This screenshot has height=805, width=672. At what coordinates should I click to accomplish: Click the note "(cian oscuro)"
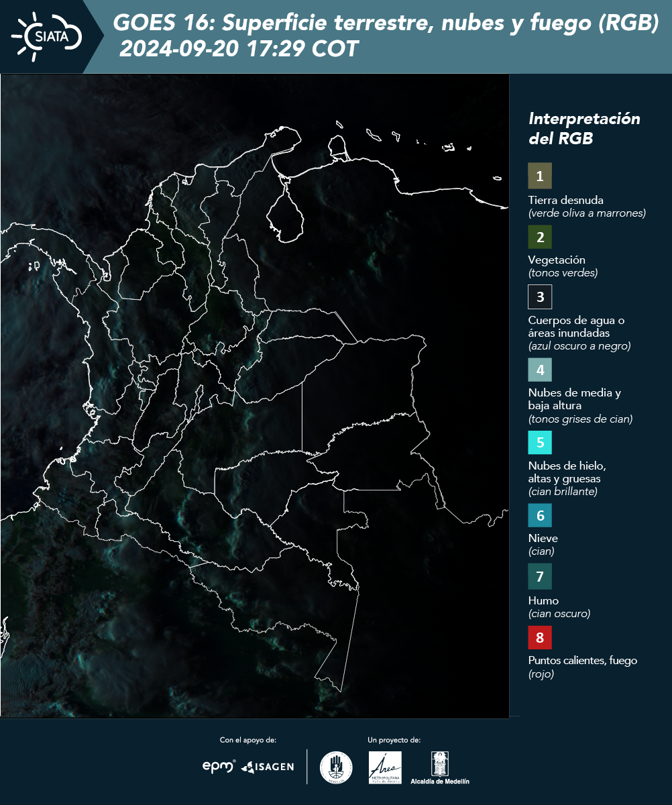559,613
